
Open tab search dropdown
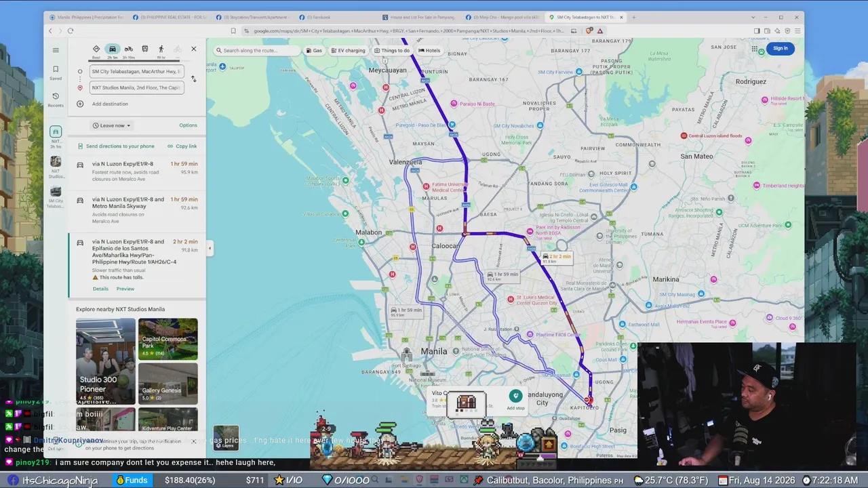tap(753, 17)
